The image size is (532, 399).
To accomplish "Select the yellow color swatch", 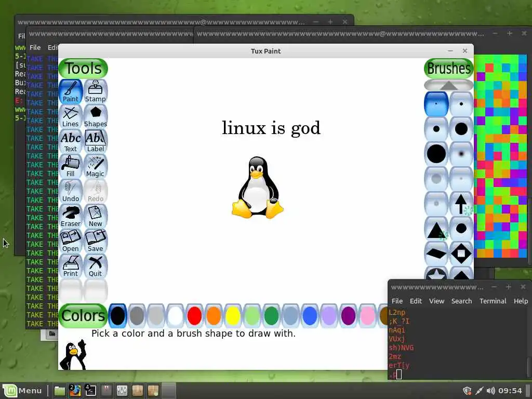I will pyautogui.click(x=233, y=316).
